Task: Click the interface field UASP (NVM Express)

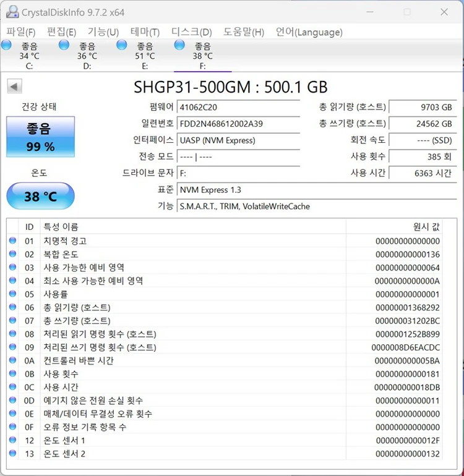Action: coord(238,140)
